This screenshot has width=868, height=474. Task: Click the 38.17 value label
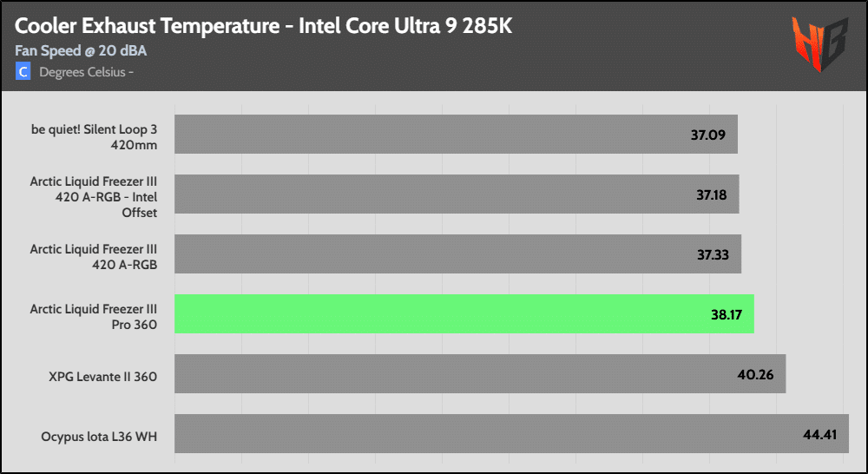pos(726,314)
